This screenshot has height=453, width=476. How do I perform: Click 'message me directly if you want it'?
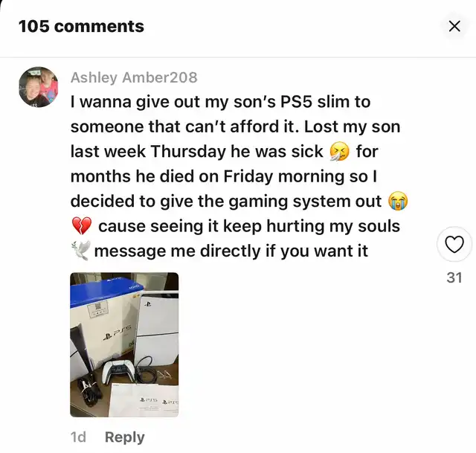[231, 251]
